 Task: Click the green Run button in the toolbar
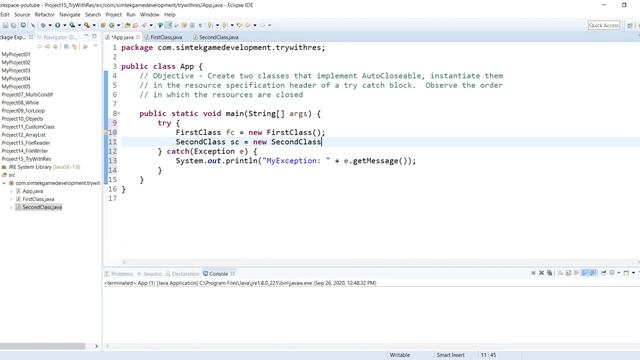click(58, 25)
